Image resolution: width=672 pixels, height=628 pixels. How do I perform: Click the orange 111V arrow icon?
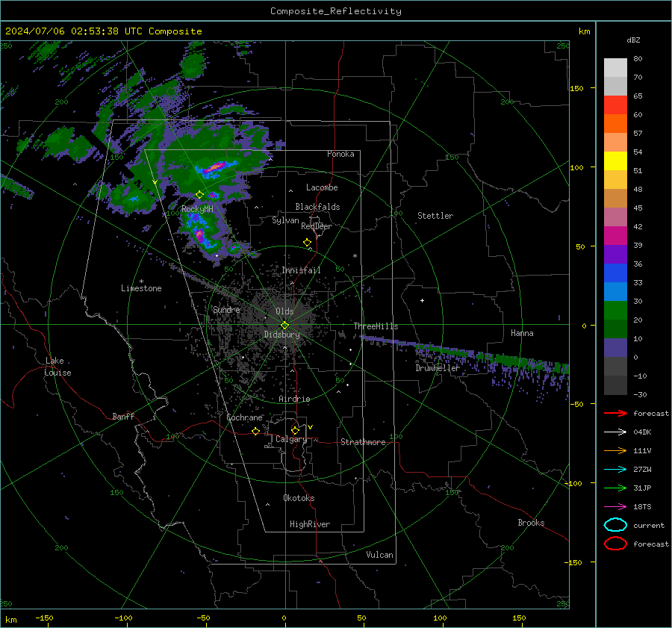[x=615, y=450]
